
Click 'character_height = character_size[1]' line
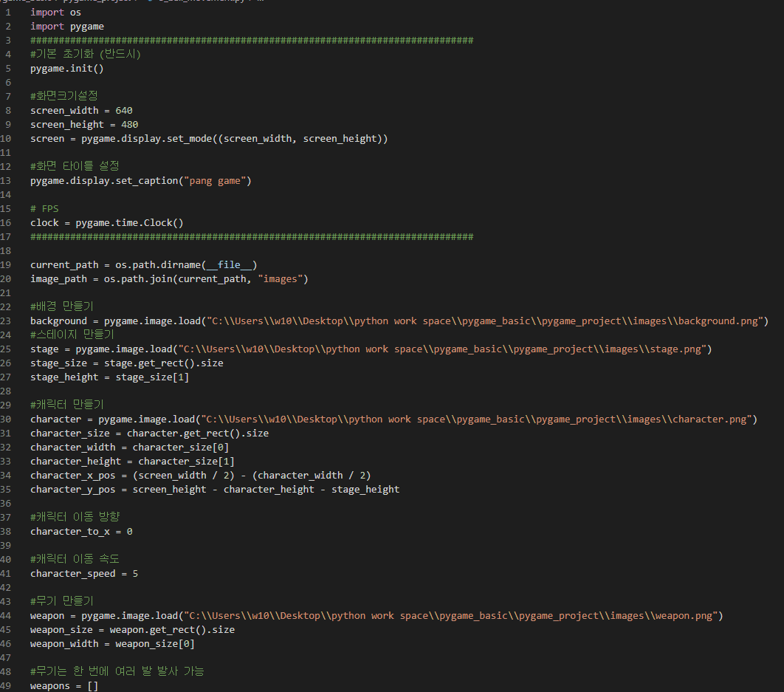point(132,461)
